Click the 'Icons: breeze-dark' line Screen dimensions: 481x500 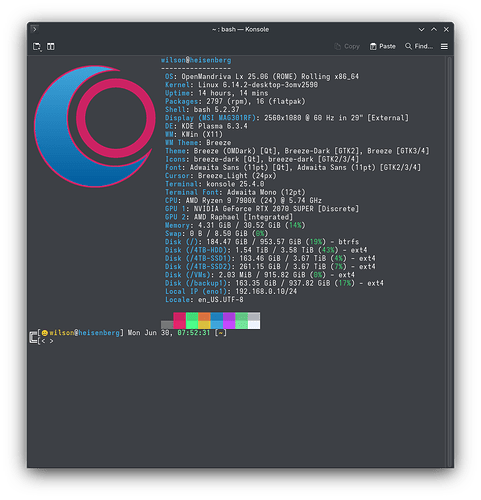pos(262,159)
